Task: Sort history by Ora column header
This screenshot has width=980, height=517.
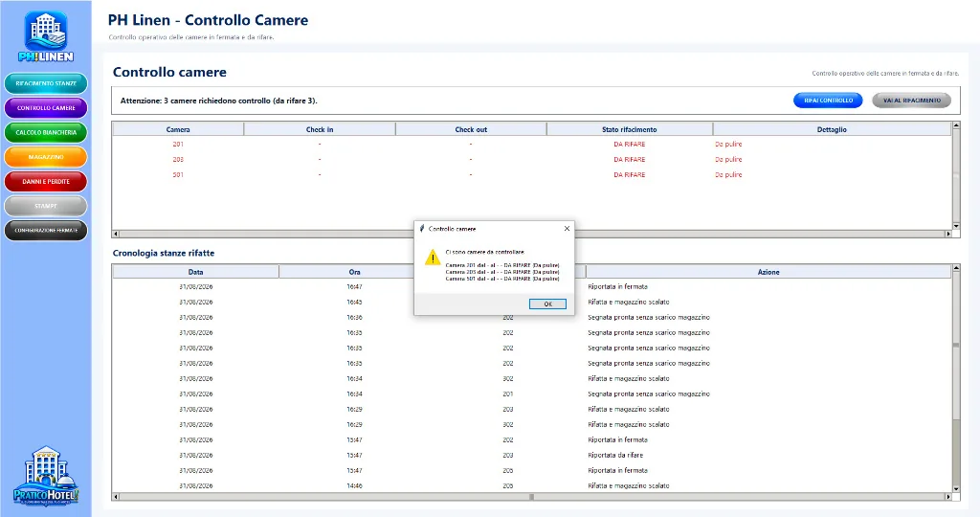Action: [x=354, y=272]
